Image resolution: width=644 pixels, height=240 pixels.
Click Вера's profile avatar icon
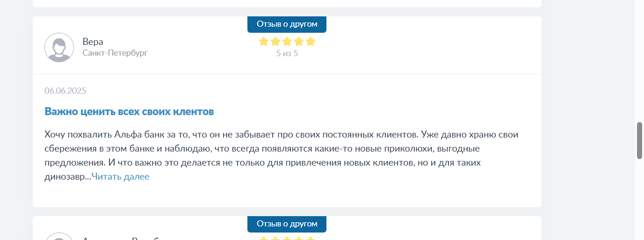(x=59, y=47)
